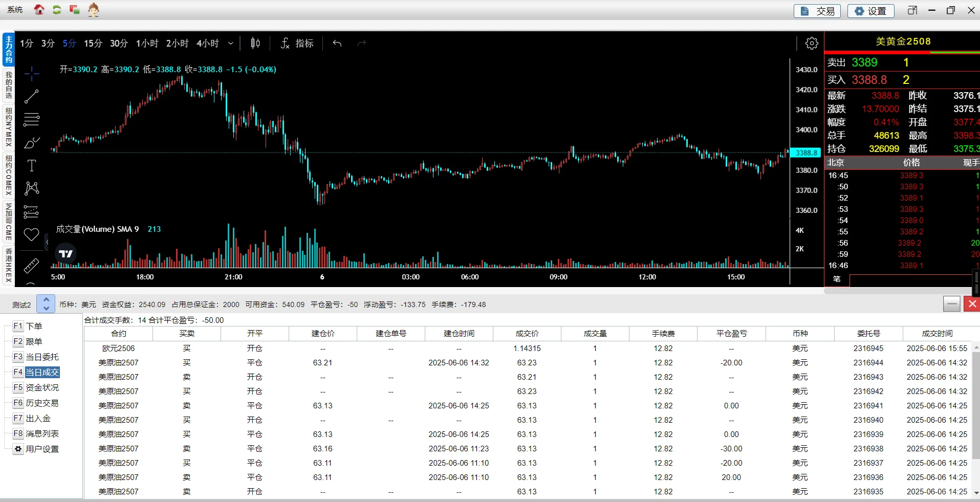Select the chart pattern tool
Image resolution: width=980 pixels, height=502 pixels.
(x=32, y=188)
